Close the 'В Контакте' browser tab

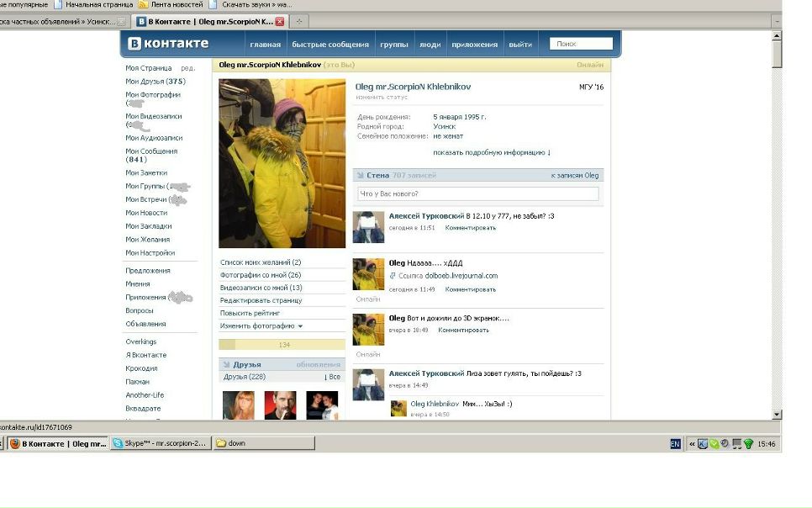[x=280, y=21]
